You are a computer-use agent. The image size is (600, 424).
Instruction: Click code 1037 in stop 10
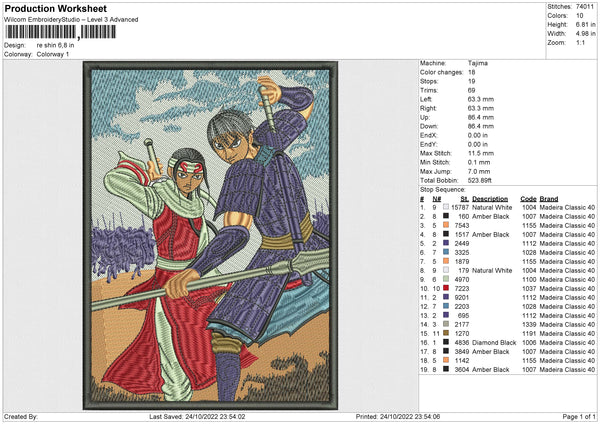tap(529, 289)
